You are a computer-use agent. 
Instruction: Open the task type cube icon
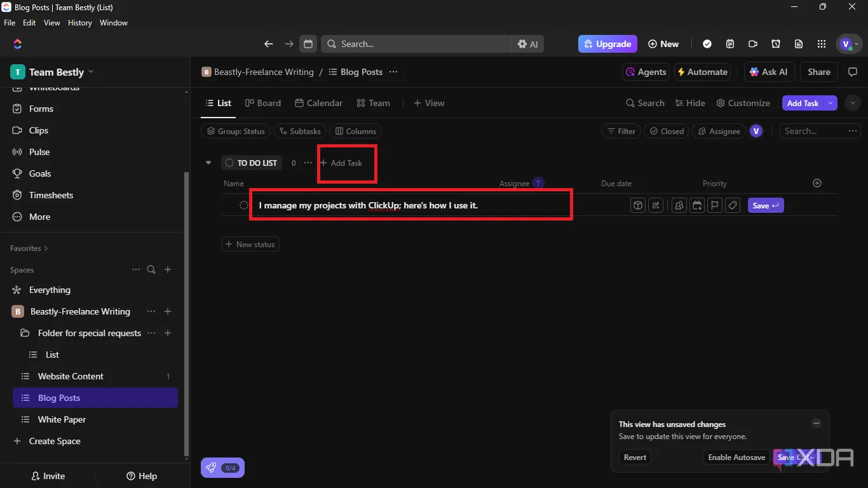pyautogui.click(x=638, y=205)
